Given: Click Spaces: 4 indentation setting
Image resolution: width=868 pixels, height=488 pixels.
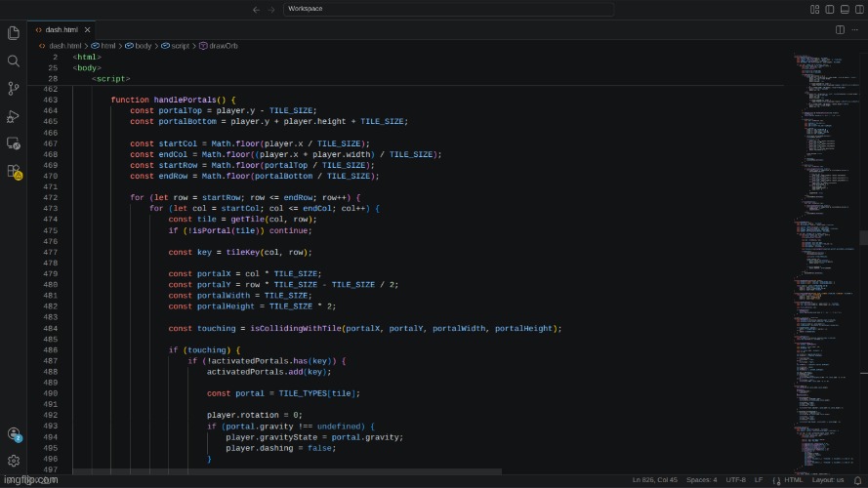Looking at the screenshot, I should pos(700,479).
